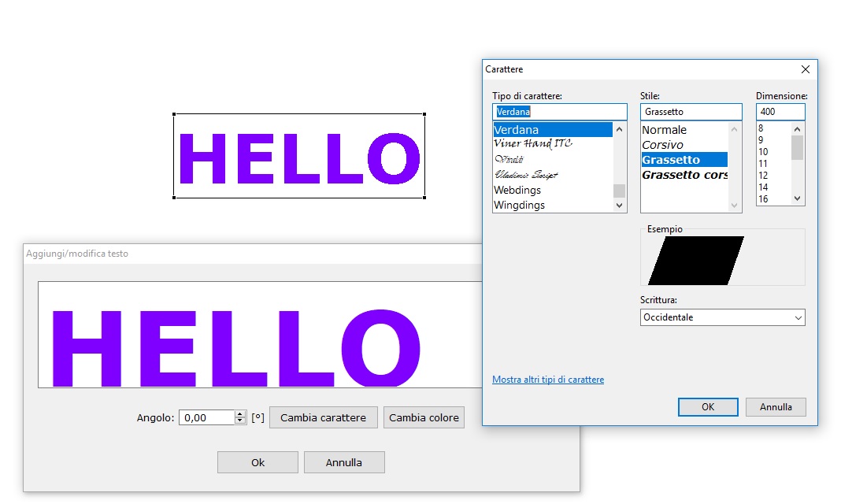Click the Cambia carattere button

(323, 417)
